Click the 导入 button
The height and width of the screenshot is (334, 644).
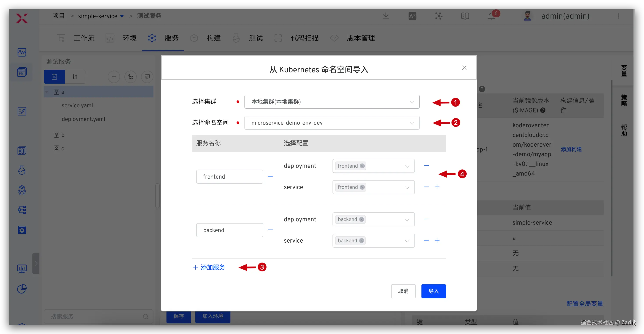pos(433,291)
